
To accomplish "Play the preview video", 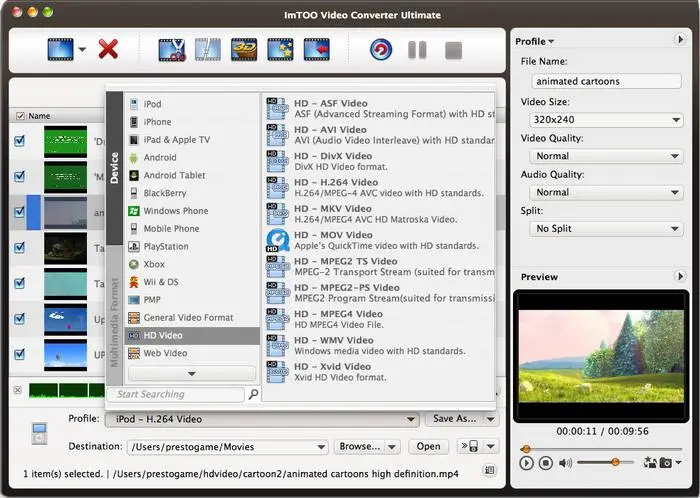I will pos(526,463).
